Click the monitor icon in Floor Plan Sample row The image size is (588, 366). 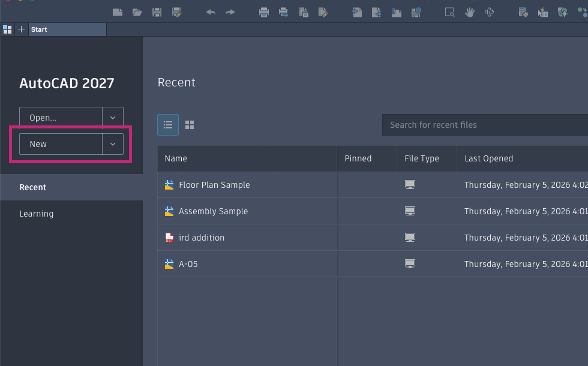[410, 185]
